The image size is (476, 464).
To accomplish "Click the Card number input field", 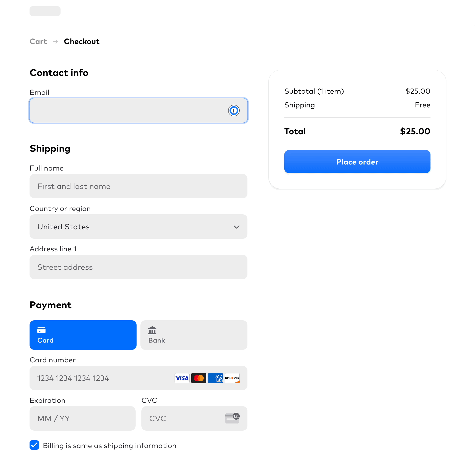I will point(138,378).
